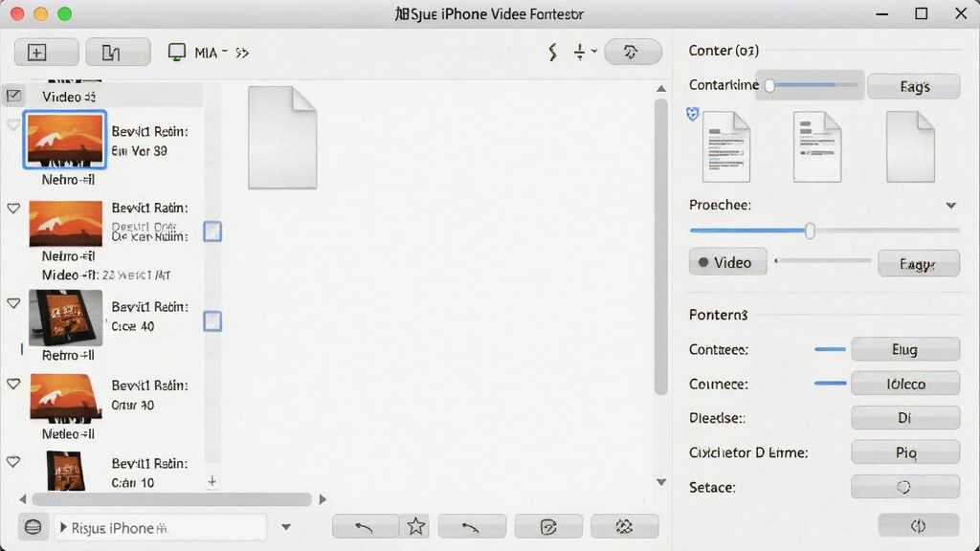Select the Conter section header
The width and height of the screenshot is (980, 551).
724,51
